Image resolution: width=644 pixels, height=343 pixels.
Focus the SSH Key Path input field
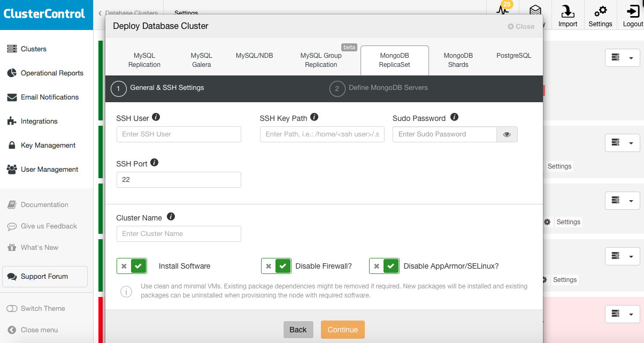322,134
